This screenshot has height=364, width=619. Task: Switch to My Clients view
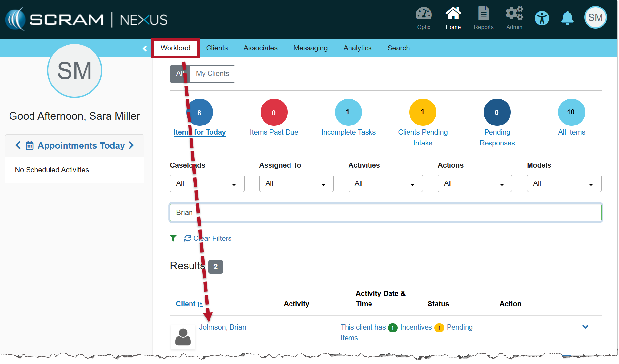point(212,74)
